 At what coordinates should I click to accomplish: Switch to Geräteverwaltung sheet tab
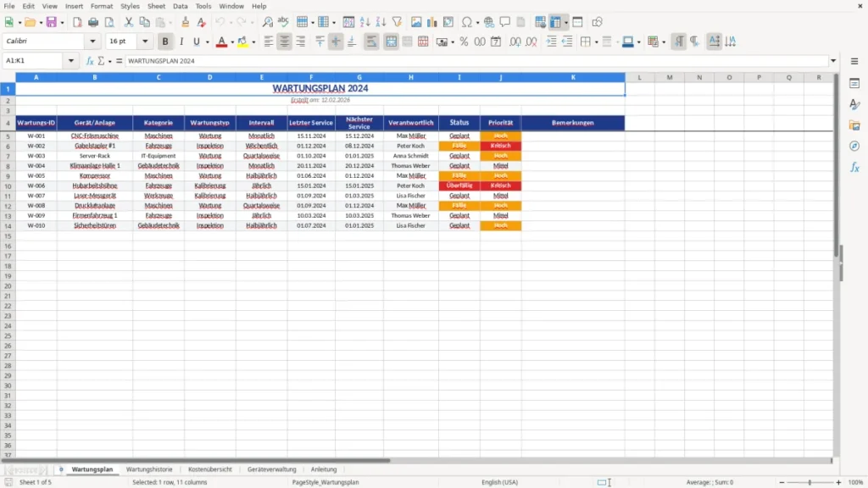click(272, 469)
